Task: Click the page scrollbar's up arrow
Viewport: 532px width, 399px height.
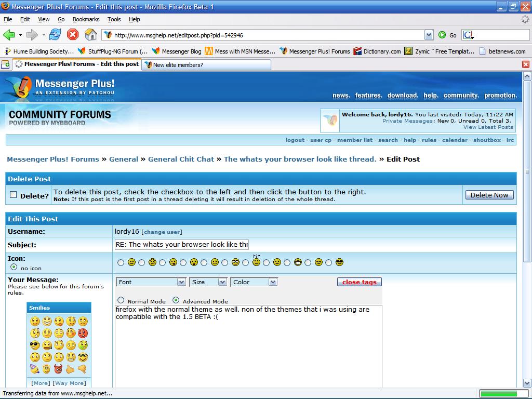Action: click(527, 76)
